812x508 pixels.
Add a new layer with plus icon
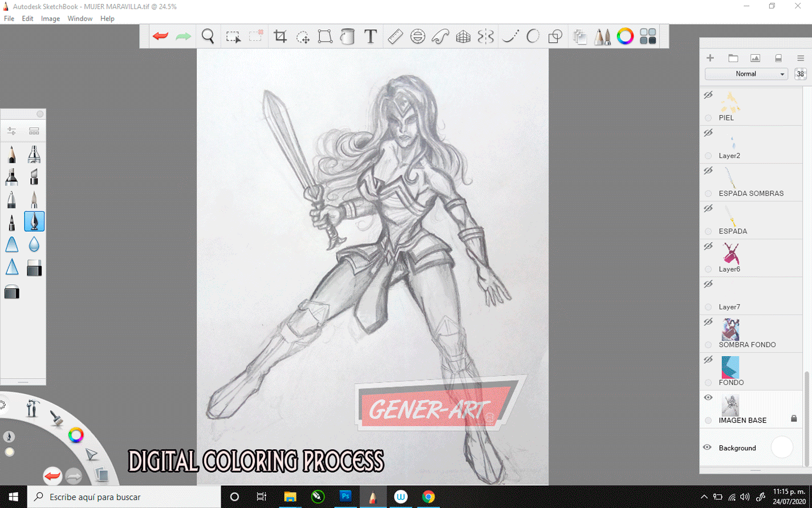(x=710, y=58)
